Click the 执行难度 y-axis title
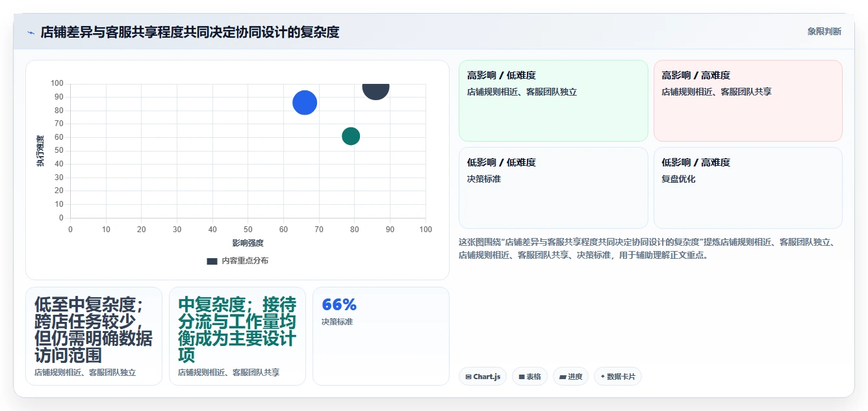Screen dimensions: 868x411 [x=40, y=151]
